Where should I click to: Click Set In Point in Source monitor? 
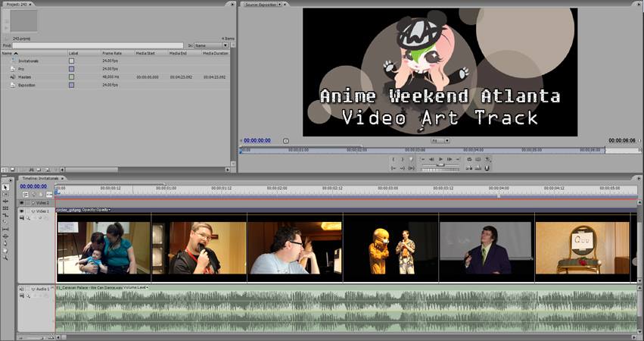click(x=393, y=159)
